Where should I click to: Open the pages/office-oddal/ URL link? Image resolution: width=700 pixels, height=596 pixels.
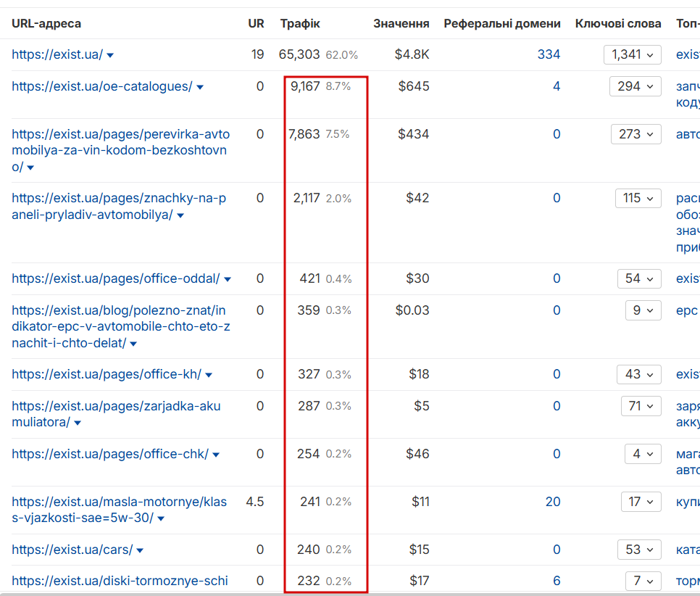[x=116, y=278]
